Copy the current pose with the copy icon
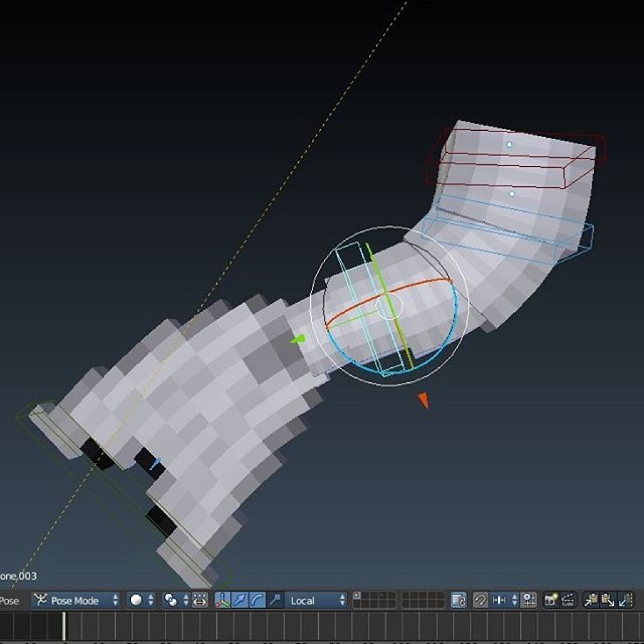The image size is (644, 644). point(593,599)
